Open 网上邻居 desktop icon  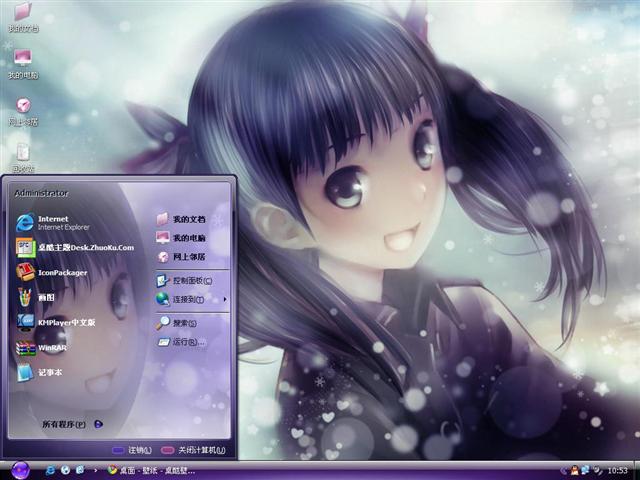(x=22, y=109)
